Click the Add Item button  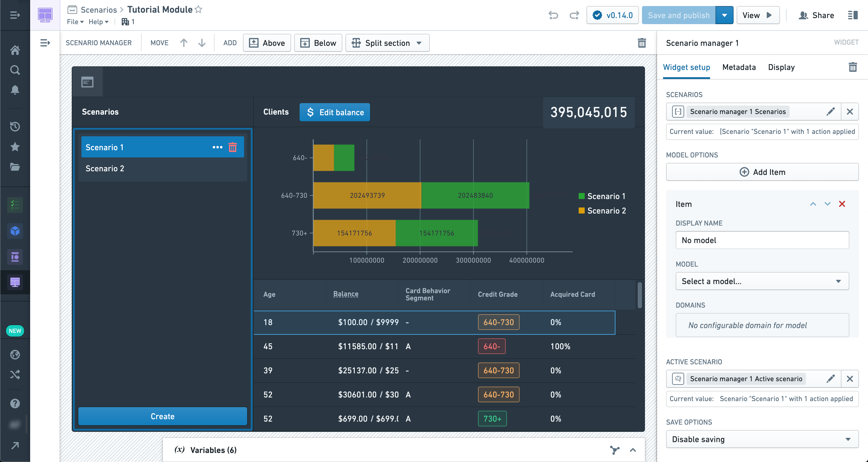click(762, 172)
